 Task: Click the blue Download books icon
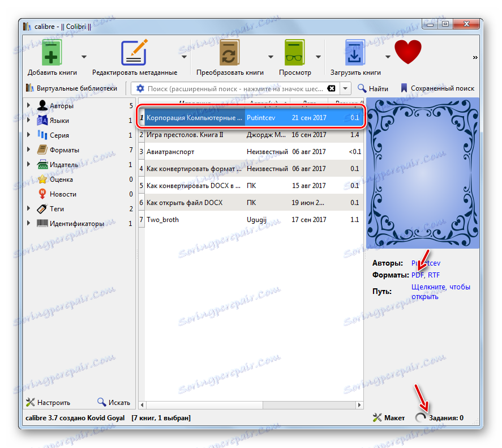(355, 53)
